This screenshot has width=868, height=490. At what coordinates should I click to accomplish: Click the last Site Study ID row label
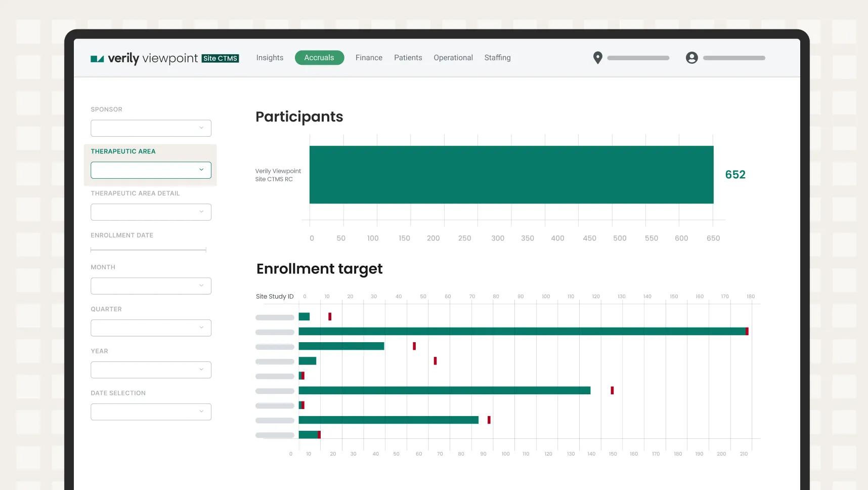pos(275,435)
